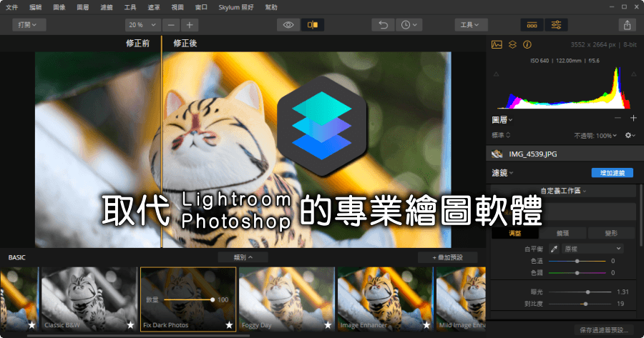Adjust the 色調 tint slider
This screenshot has height=338, width=644.
pos(577,273)
